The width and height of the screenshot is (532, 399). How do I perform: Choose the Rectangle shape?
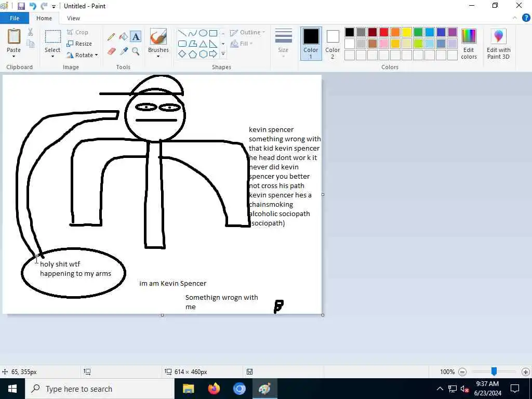(x=213, y=33)
